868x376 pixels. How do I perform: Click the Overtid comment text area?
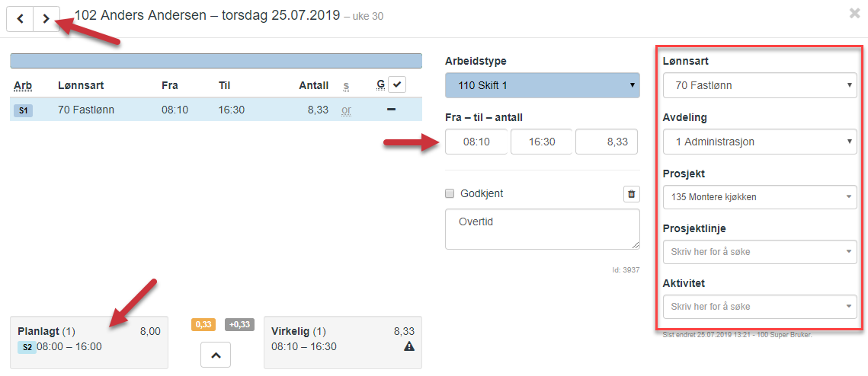[x=543, y=229]
